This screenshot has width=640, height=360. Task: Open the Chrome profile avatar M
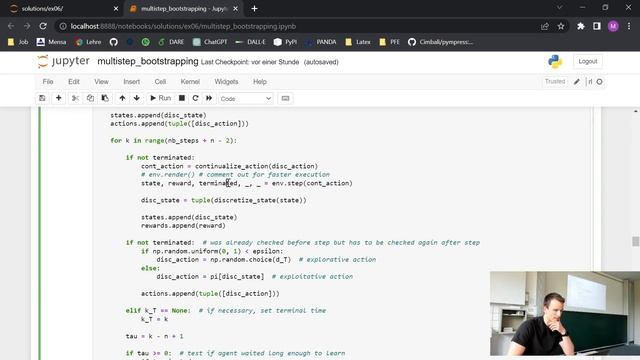tap(613, 26)
